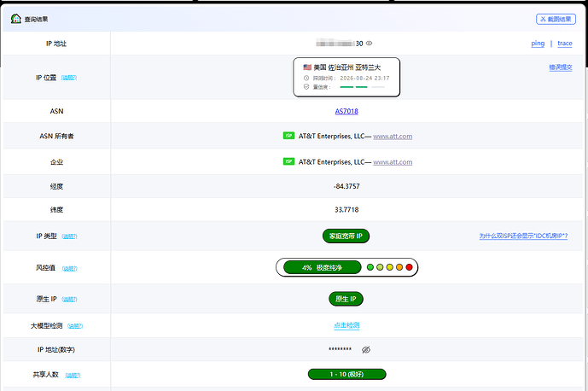Click the red risk dot
Image resolution: width=588 pixels, height=391 pixels.
click(x=409, y=267)
